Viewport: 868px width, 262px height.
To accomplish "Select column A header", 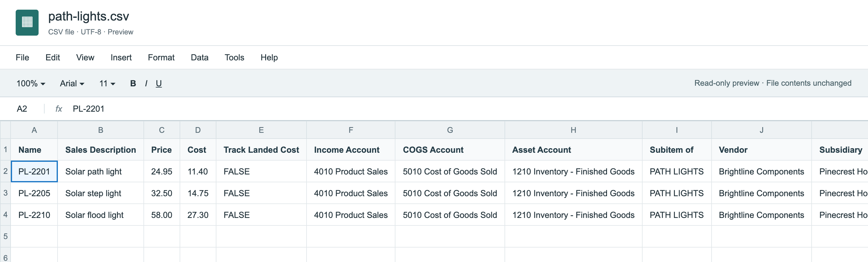I will (x=34, y=130).
